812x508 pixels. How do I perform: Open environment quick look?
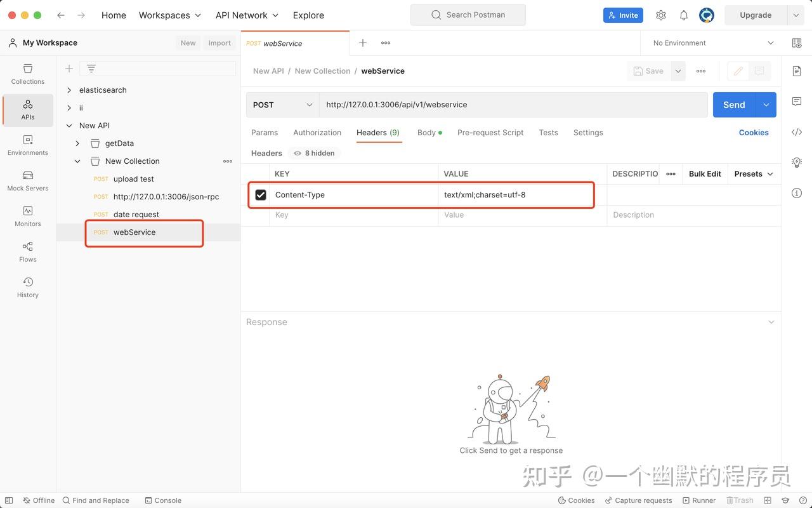click(x=797, y=43)
